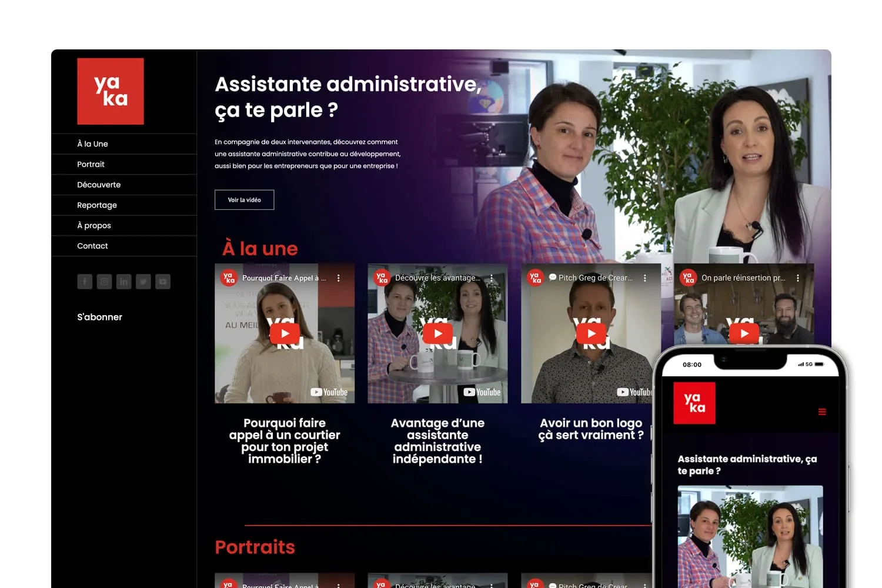Click YouTube logo on assistante video
Viewport: 882px width, 588px height.
482,392
